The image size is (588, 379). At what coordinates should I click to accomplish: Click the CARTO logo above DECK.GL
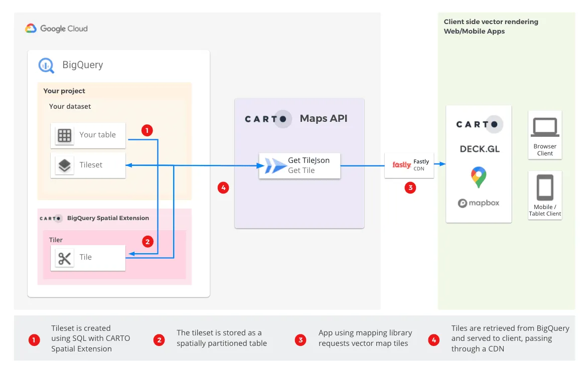tap(478, 124)
